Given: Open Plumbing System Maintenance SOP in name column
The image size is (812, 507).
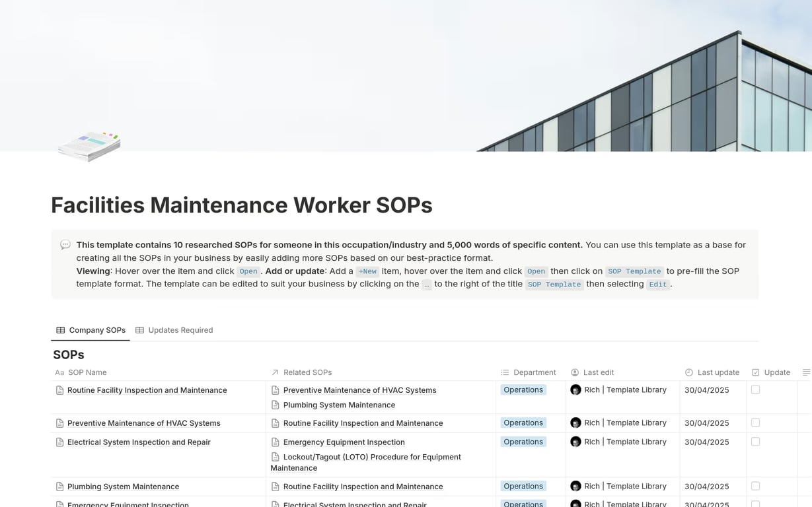Looking at the screenshot, I should click(123, 487).
